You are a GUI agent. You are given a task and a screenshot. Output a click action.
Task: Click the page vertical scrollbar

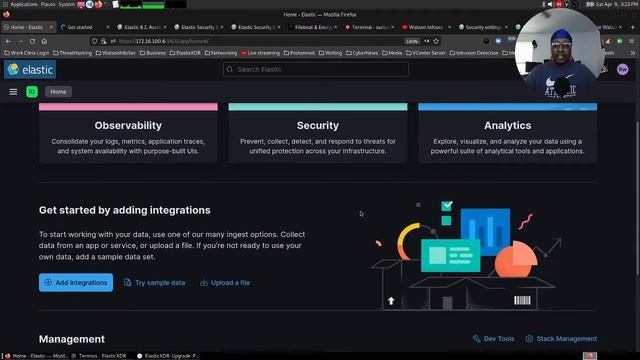coord(637,198)
